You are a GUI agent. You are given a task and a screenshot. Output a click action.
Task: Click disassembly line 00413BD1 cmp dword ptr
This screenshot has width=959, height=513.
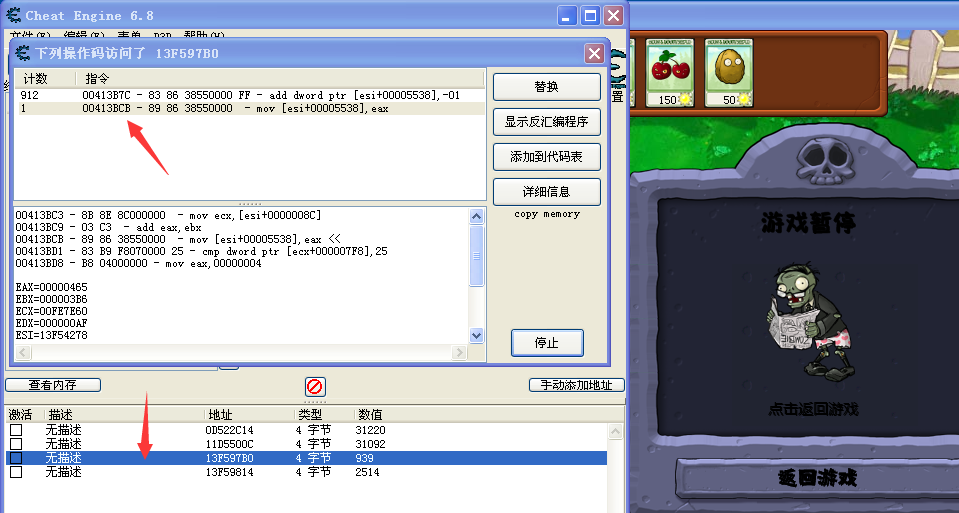coord(201,251)
